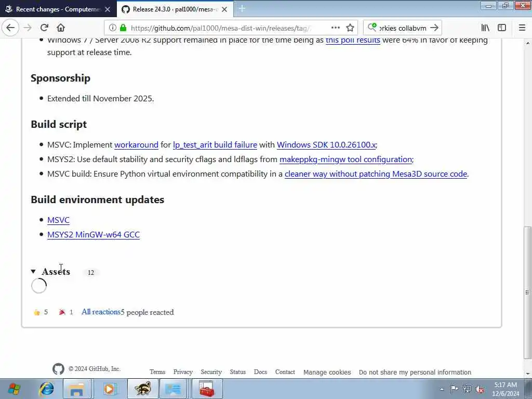The image size is (532, 399).
Task: Click 'Extended till November 2025.' text
Action: coord(100,99)
